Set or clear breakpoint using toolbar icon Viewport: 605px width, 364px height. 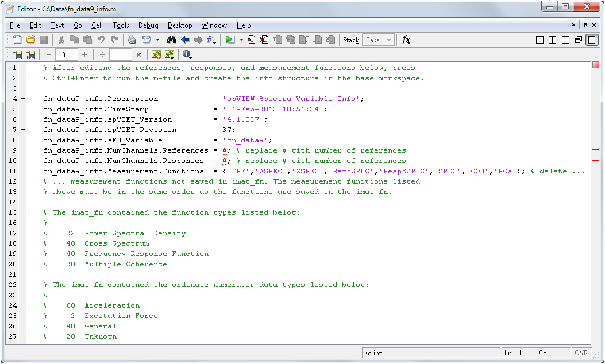click(x=252, y=40)
